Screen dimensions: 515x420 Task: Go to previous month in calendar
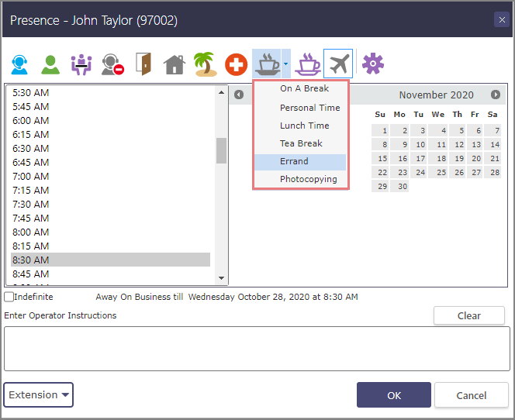pyautogui.click(x=239, y=95)
